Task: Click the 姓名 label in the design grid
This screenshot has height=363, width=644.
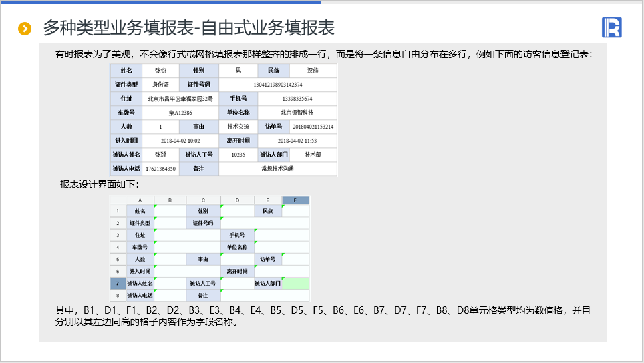Action: tap(140, 211)
